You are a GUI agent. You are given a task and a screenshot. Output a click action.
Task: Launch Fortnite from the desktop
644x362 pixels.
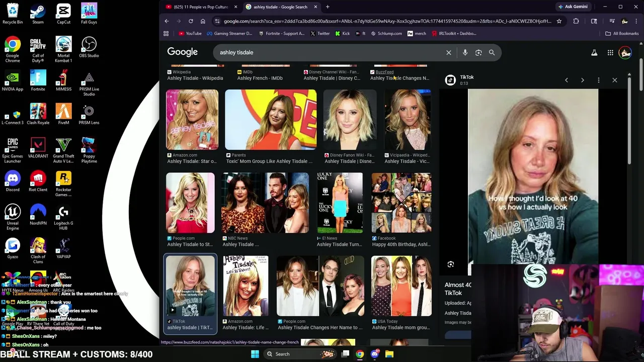(38, 81)
